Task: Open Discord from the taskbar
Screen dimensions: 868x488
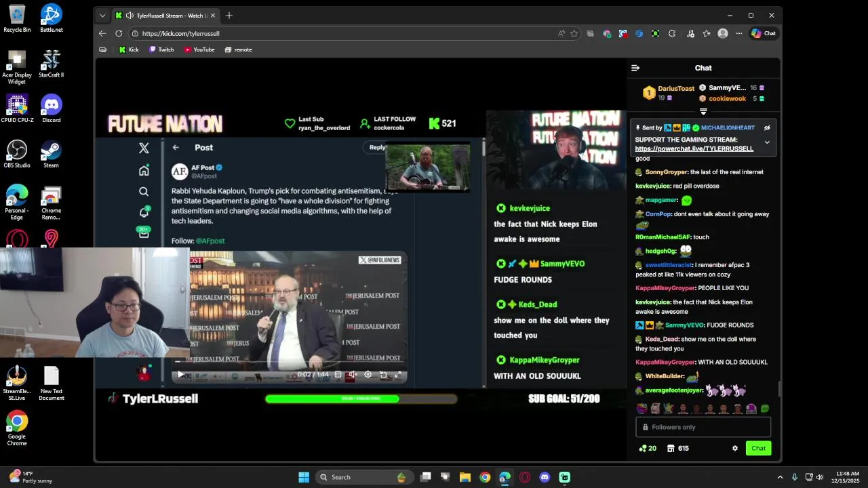Action: [545, 477]
